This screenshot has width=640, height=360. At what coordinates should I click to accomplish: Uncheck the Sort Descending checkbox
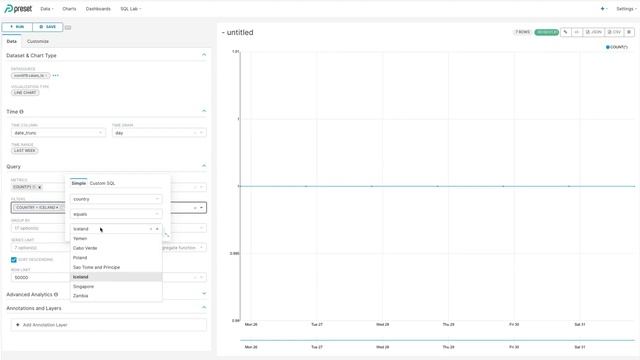13,260
